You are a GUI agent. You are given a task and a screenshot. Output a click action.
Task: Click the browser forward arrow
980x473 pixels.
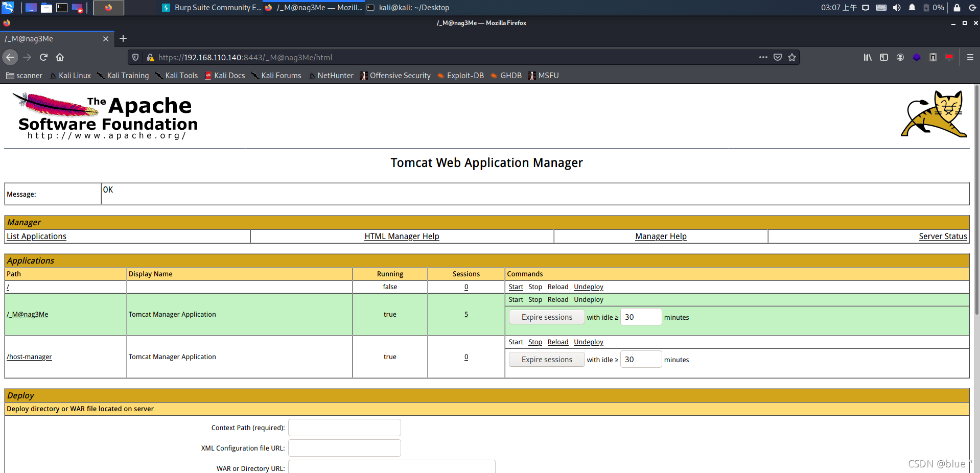27,57
